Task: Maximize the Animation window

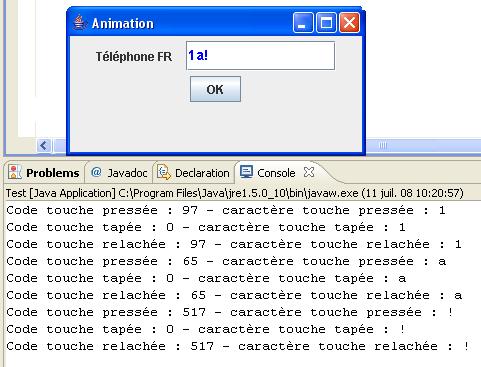Action: [326, 23]
